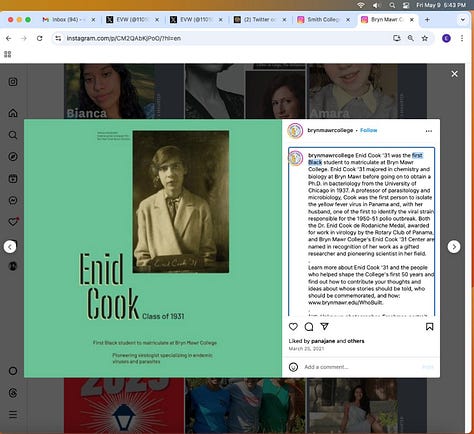Reload the page
The image size is (474, 434).
point(39,38)
